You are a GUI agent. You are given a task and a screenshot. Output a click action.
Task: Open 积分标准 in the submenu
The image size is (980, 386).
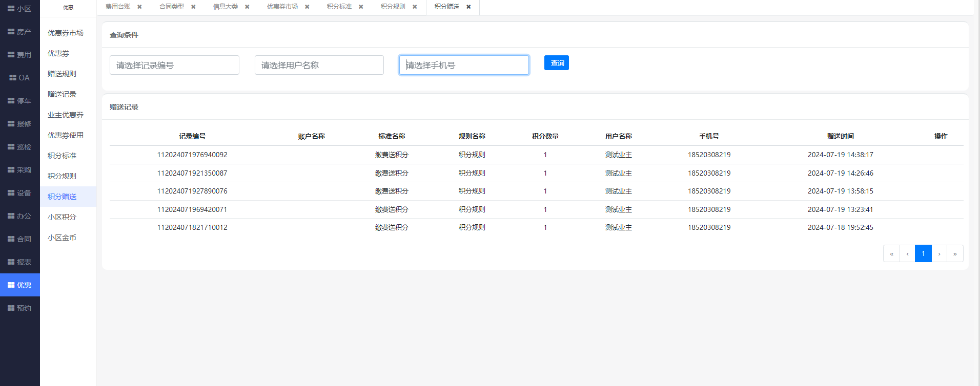(x=68, y=156)
